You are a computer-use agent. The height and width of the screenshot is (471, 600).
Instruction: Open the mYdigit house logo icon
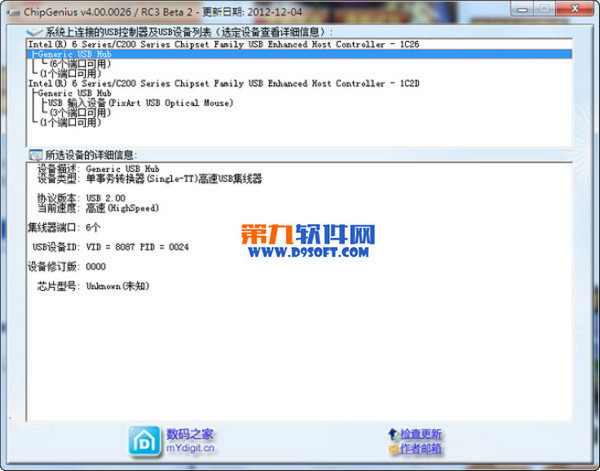[x=144, y=441]
